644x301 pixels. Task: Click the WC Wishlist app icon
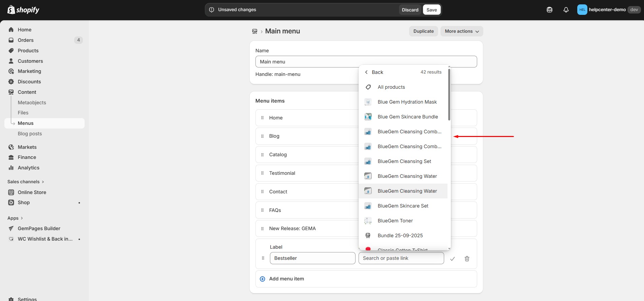11,239
